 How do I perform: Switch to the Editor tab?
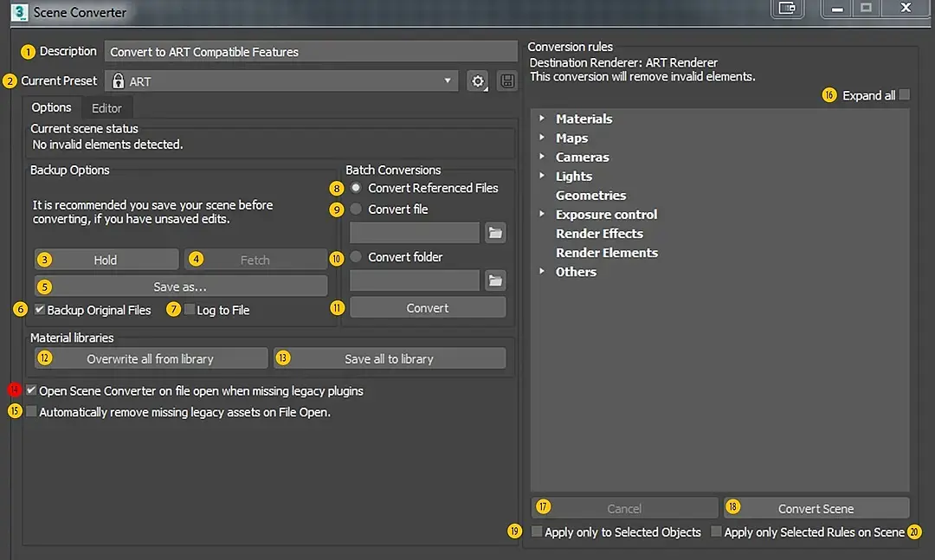point(106,108)
